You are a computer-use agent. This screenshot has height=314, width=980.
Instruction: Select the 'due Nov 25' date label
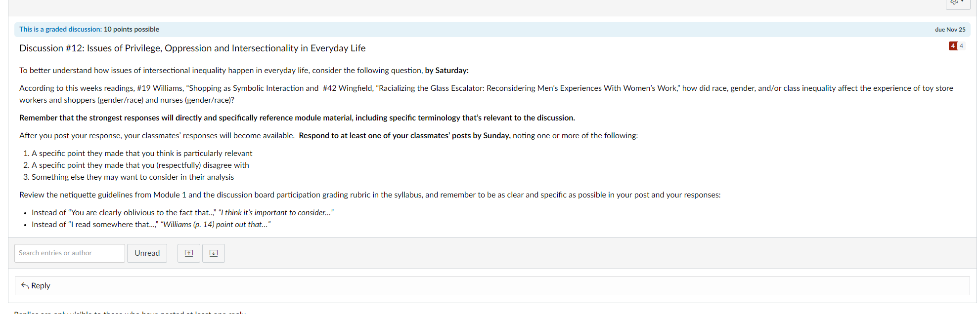tap(950, 30)
